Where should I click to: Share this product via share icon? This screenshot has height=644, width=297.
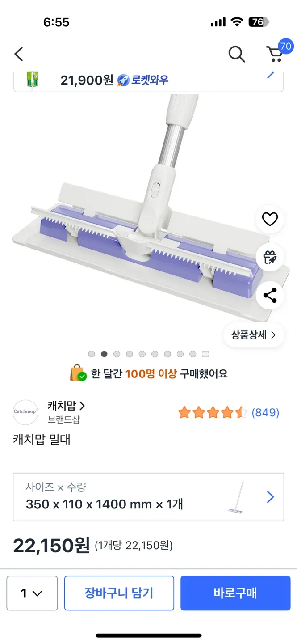click(x=270, y=296)
